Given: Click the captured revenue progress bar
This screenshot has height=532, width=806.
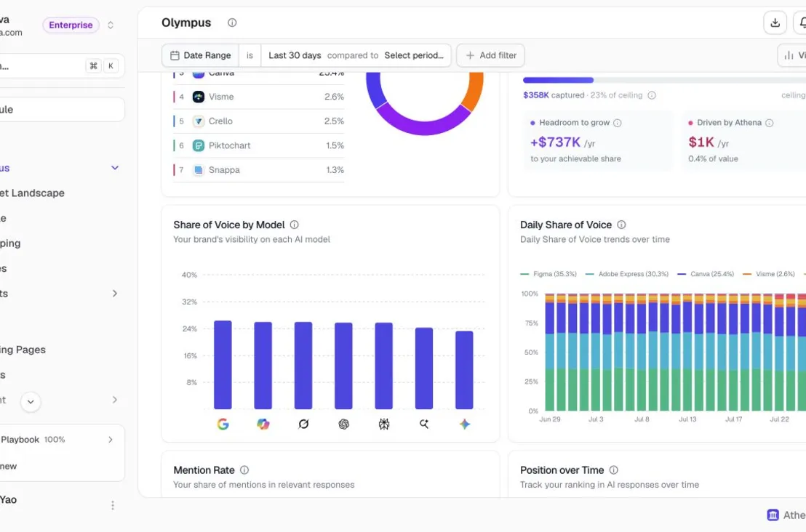Looking at the screenshot, I should [x=664, y=80].
